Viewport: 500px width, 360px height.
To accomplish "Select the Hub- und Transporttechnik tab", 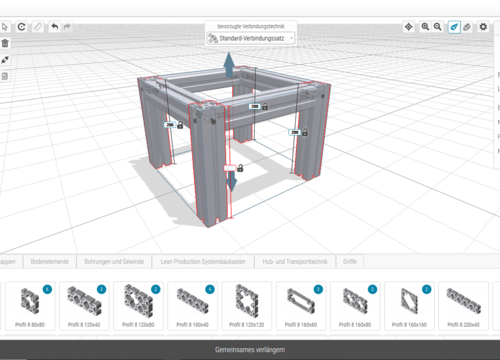I will [x=295, y=262].
